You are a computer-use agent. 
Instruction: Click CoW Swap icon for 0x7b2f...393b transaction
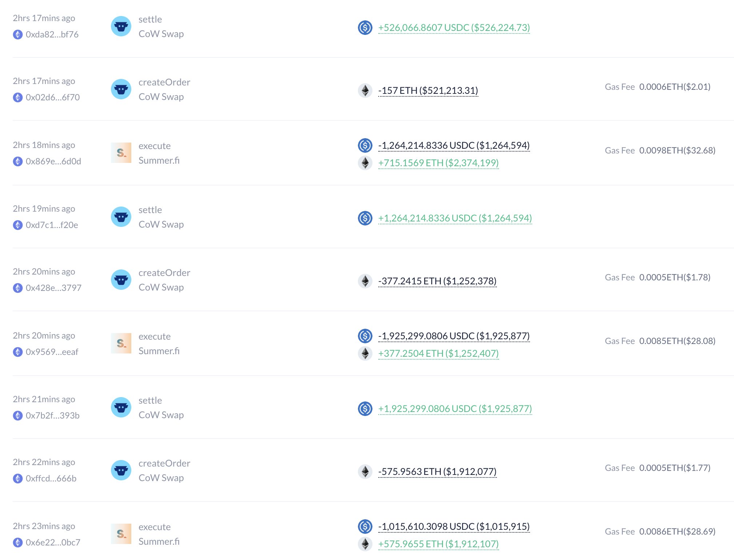click(x=121, y=407)
